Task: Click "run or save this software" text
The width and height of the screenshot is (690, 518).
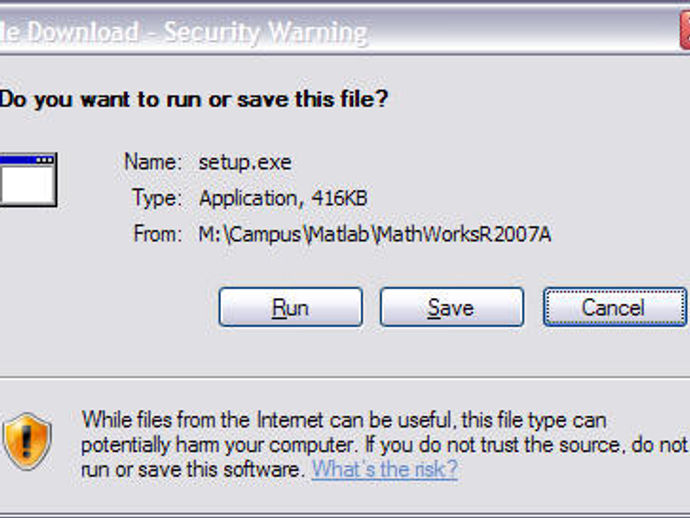Action: point(193,469)
